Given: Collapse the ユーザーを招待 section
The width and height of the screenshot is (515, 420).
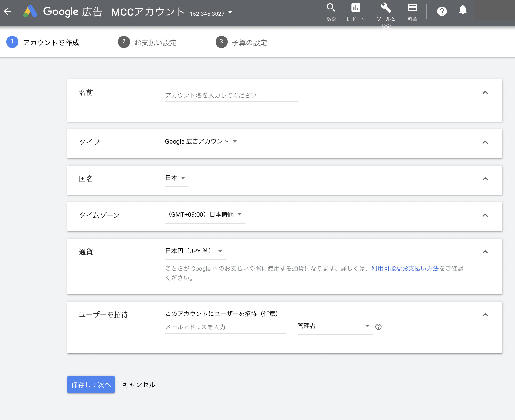Looking at the screenshot, I should [485, 315].
